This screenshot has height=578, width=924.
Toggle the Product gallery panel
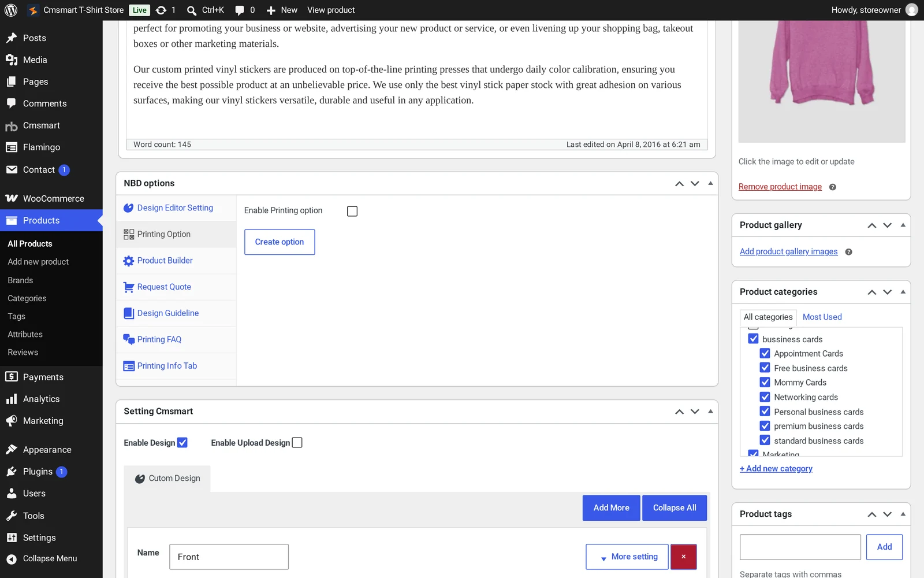pos(903,225)
